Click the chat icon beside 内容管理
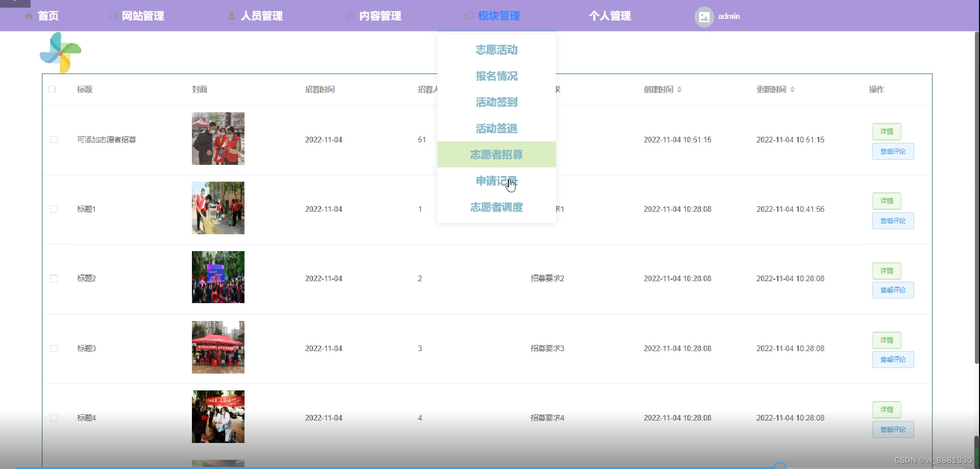Image resolution: width=980 pixels, height=469 pixels. point(350,16)
